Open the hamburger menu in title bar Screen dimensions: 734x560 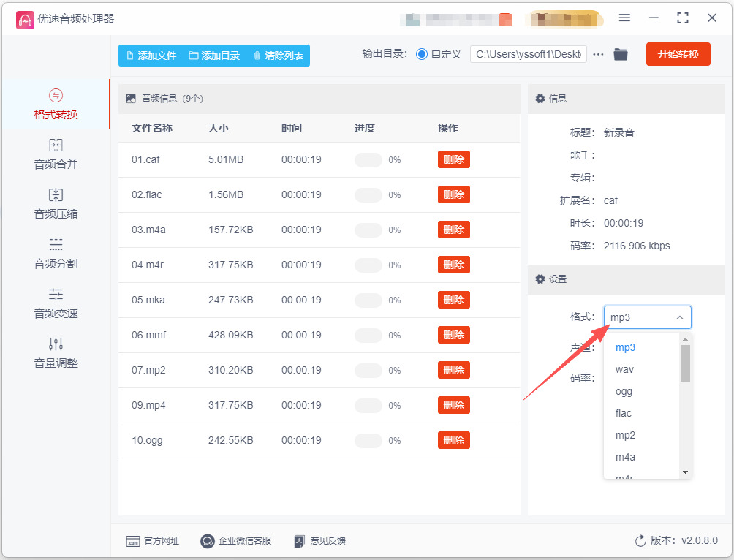pyautogui.click(x=624, y=18)
